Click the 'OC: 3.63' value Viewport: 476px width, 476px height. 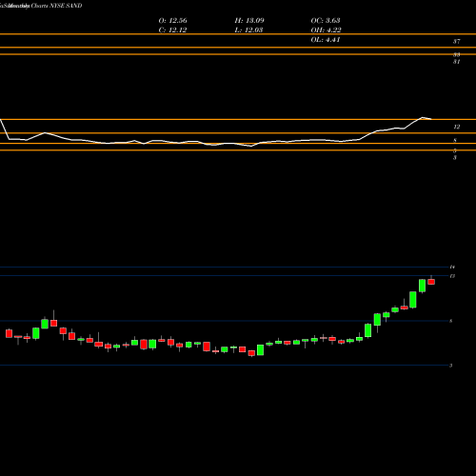(326, 21)
